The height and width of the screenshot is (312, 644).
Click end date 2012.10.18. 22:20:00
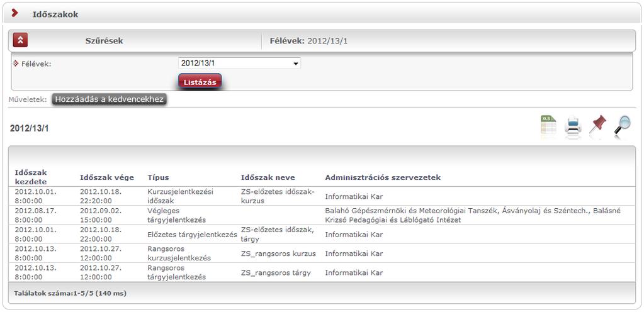tap(101, 196)
